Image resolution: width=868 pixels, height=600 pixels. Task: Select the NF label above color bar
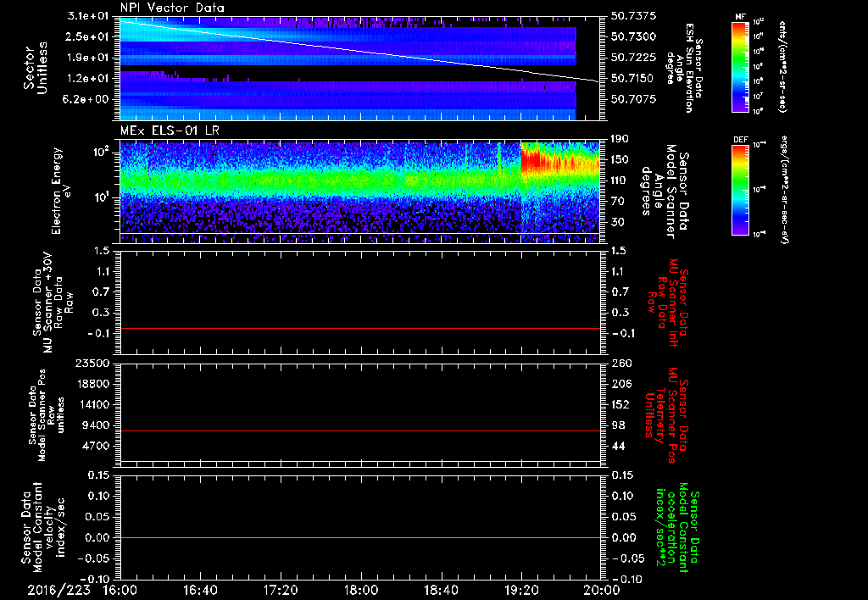(x=740, y=18)
